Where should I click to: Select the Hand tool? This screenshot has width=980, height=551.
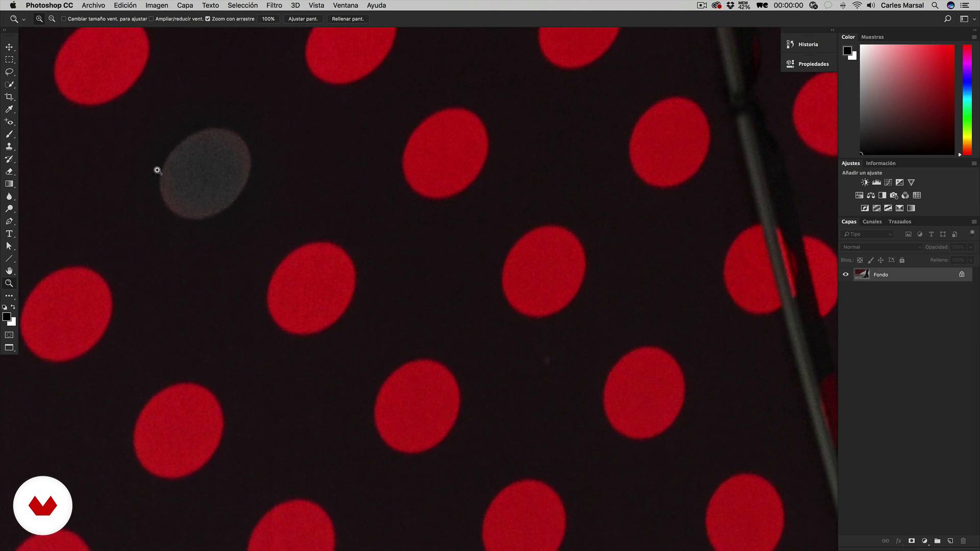click(9, 271)
